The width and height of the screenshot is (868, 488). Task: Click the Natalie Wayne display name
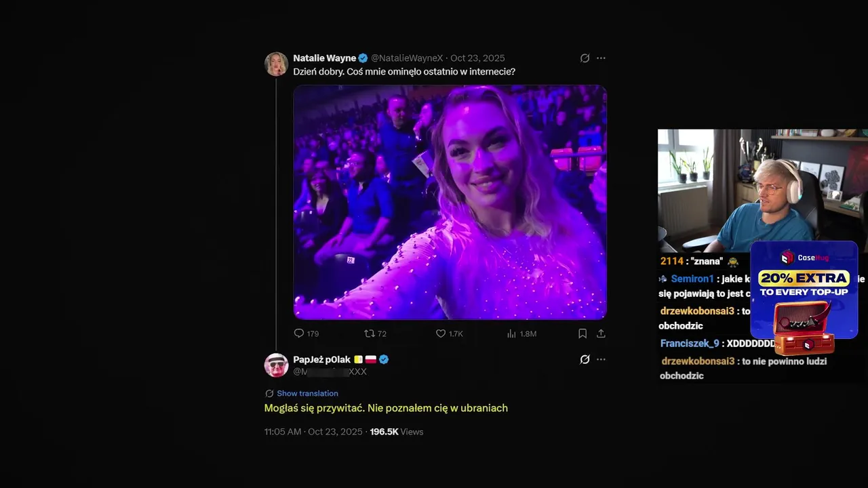click(325, 58)
